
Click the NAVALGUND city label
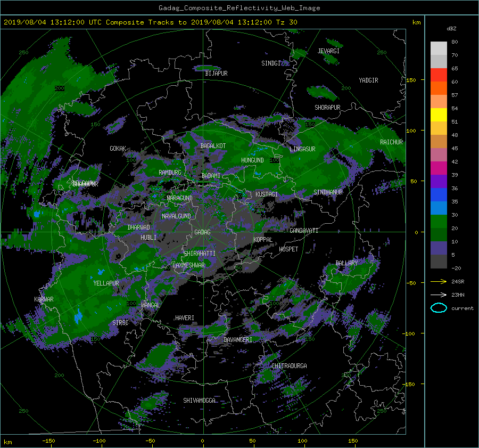point(176,216)
